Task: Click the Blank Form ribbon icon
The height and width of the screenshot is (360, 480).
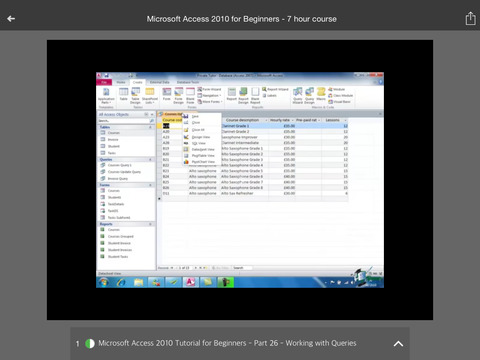Action: (190, 95)
